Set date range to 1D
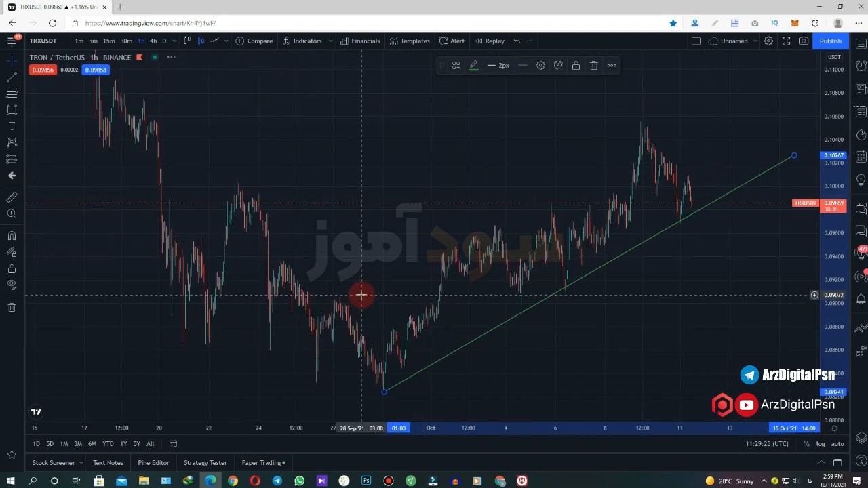The width and height of the screenshot is (868, 488). pos(37,444)
